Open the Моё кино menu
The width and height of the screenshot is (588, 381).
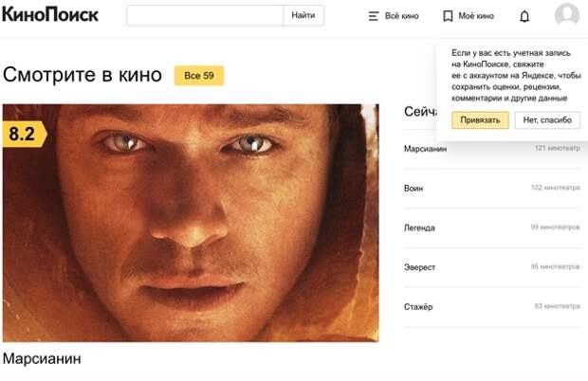click(476, 16)
